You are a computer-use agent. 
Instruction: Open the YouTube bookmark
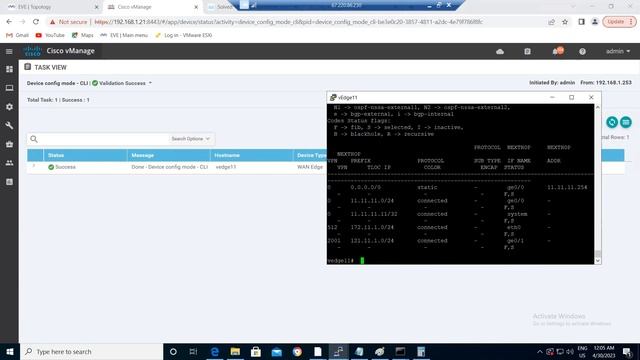(x=50, y=35)
